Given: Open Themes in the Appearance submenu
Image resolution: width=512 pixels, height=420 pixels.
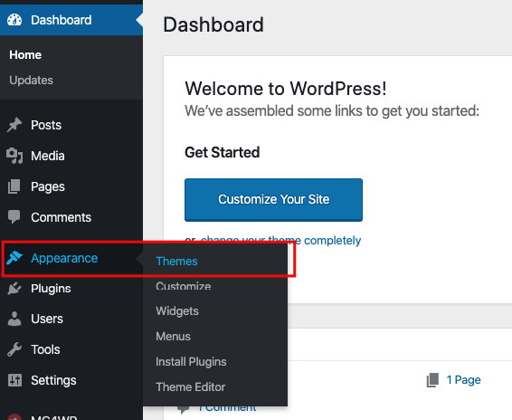Looking at the screenshot, I should pyautogui.click(x=176, y=262).
